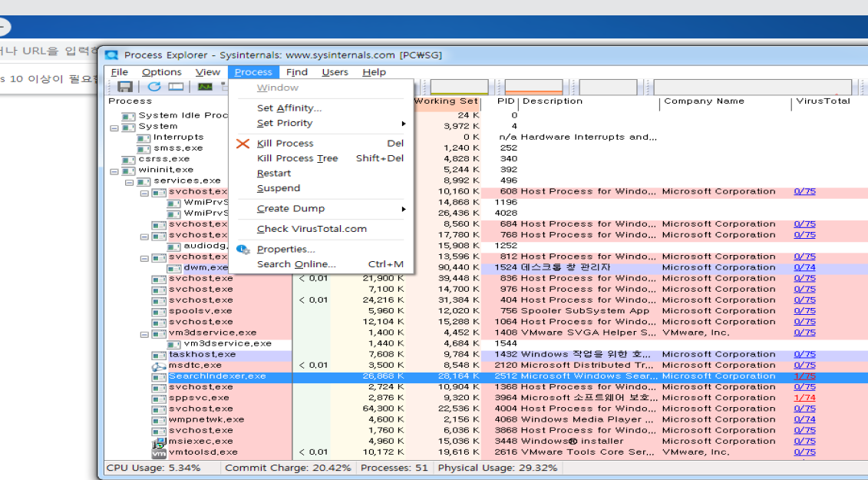The width and height of the screenshot is (868, 480).
Task: Select Check VirusTotal.com menu entry
Action: coord(321,229)
